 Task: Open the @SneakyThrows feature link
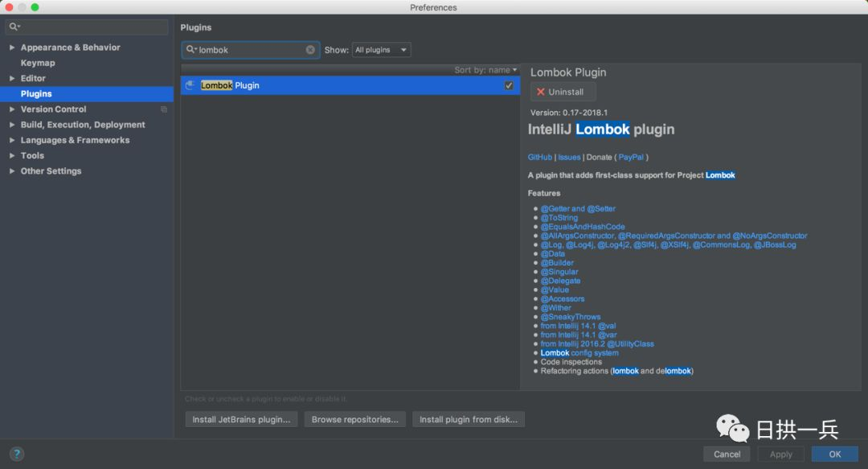tap(570, 317)
